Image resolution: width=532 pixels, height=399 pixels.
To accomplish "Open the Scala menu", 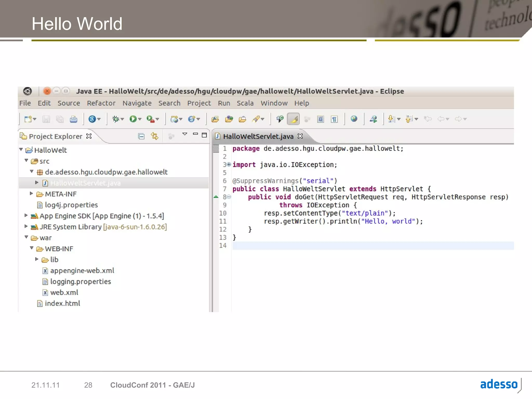I will tap(245, 103).
